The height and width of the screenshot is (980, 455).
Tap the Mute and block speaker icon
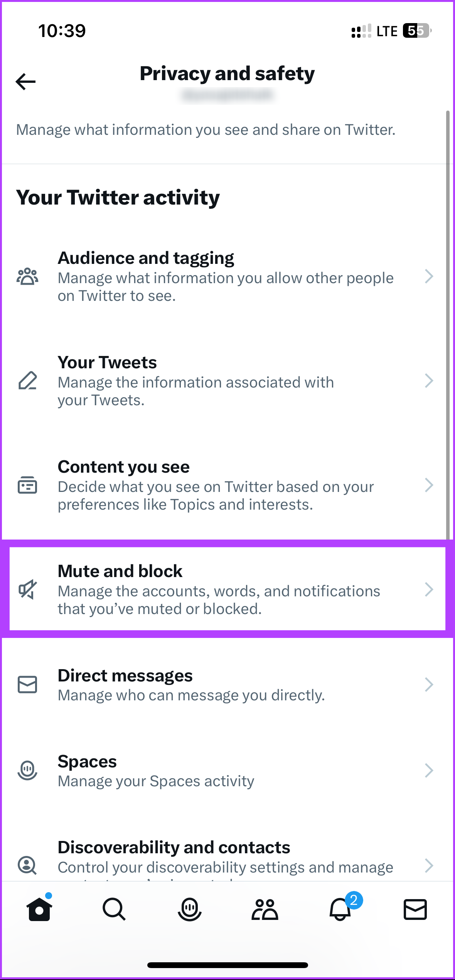[28, 589]
